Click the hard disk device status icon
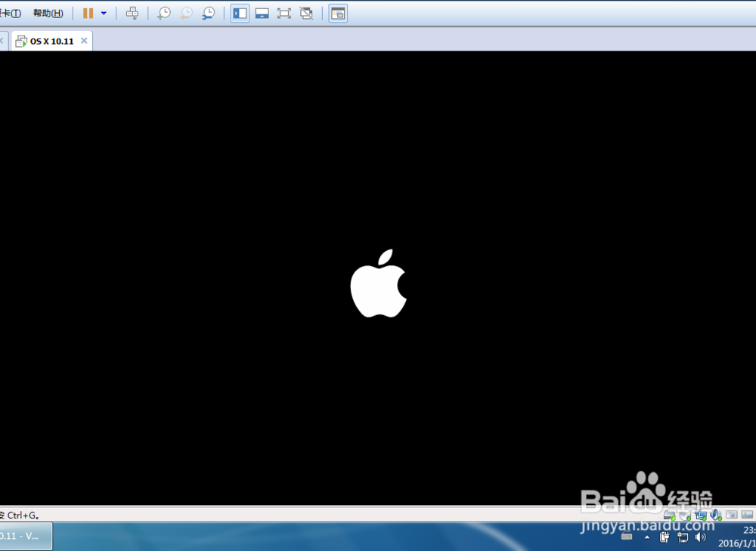Image resolution: width=756 pixels, height=551 pixels. [670, 515]
